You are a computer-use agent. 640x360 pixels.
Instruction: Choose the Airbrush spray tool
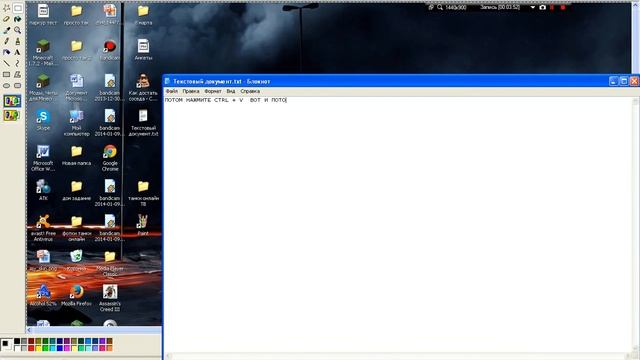7,52
